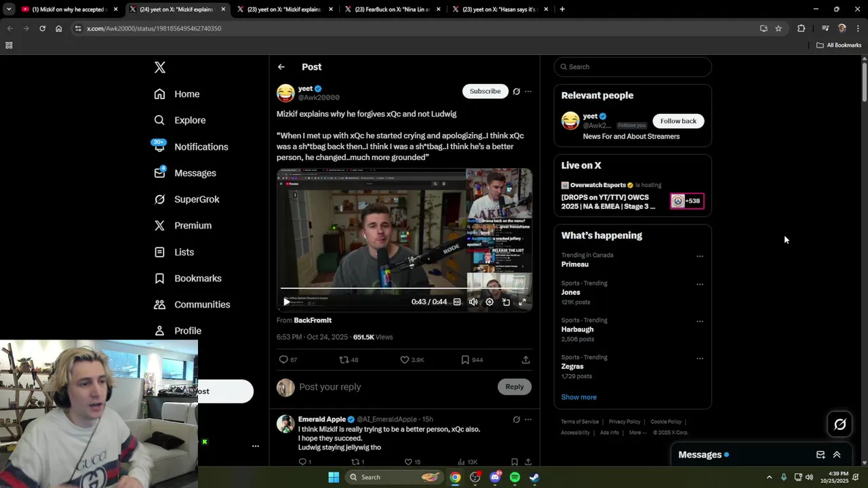
Task: Open the Primeau trending topic
Action: coord(575,264)
